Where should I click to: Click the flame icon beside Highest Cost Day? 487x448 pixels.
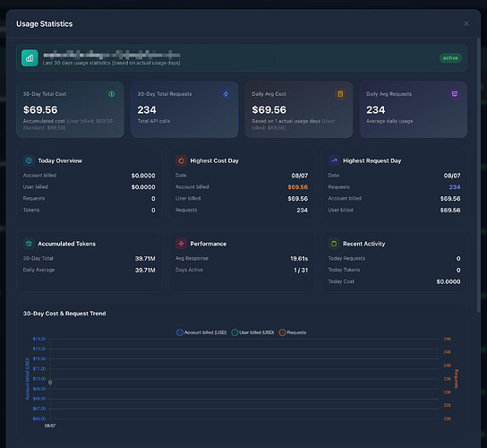coord(181,160)
